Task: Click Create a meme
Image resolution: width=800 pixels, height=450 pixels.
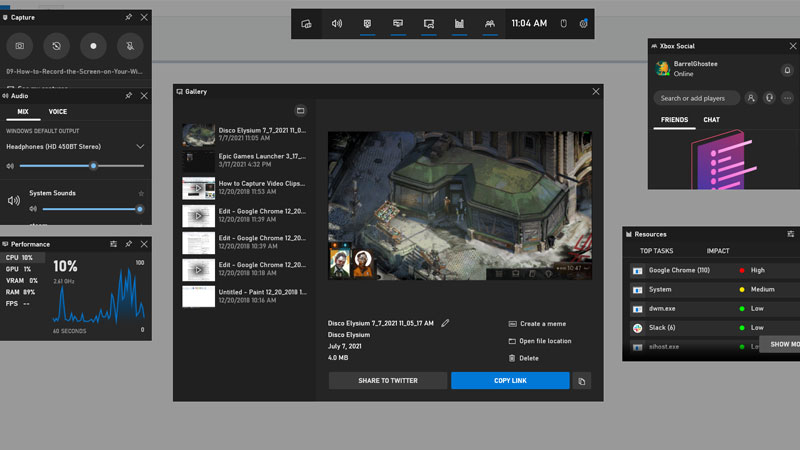Action: [x=537, y=324]
